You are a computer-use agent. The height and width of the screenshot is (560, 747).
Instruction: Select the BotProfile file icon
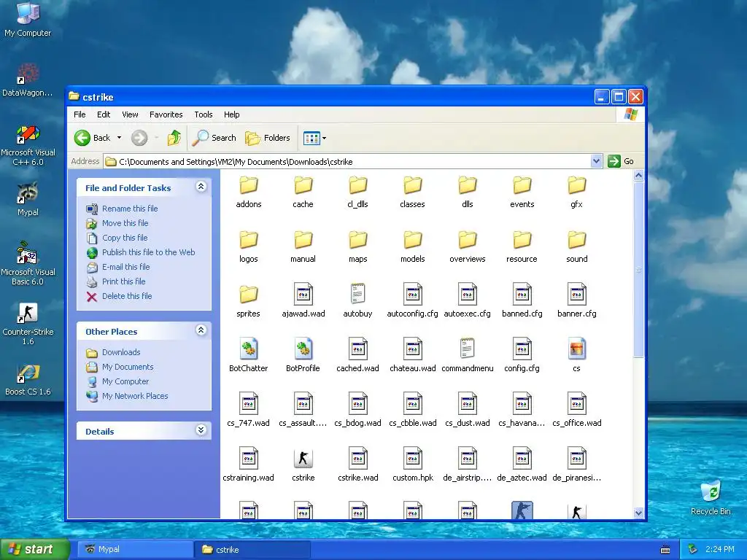[x=303, y=349]
